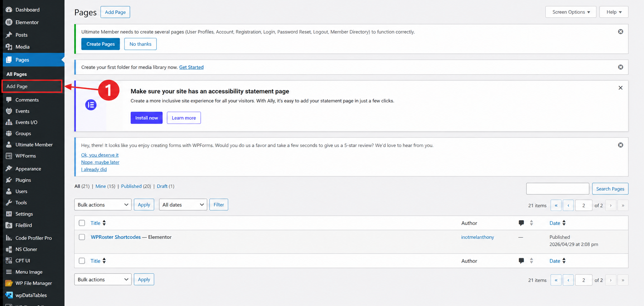Click the Search Pages button
This screenshot has width=644, height=306.
(610, 189)
